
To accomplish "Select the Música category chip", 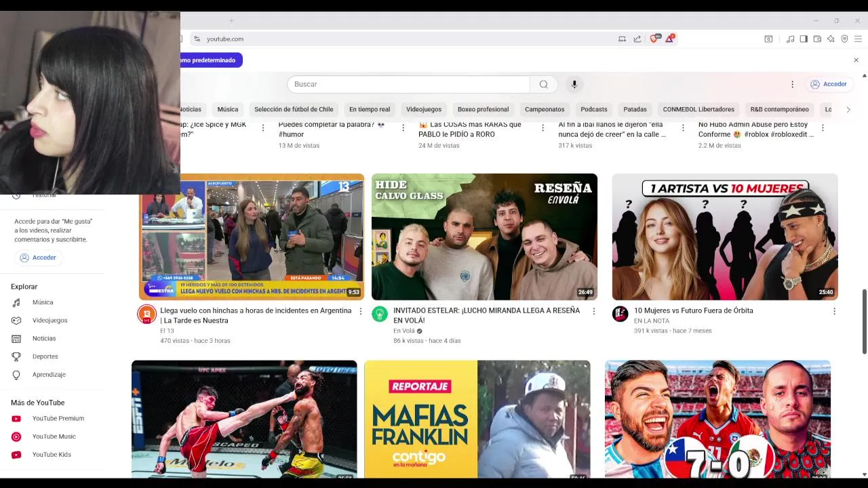I will click(228, 109).
